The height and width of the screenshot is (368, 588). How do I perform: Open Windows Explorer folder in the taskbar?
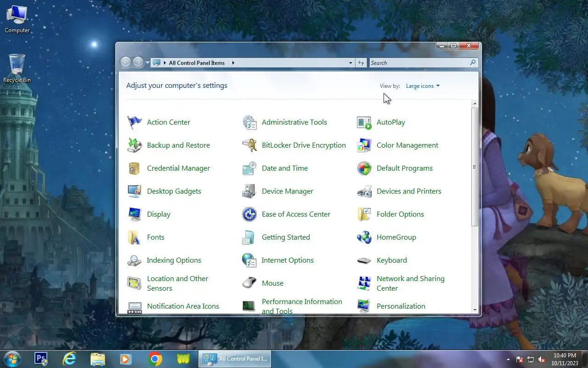(98, 359)
